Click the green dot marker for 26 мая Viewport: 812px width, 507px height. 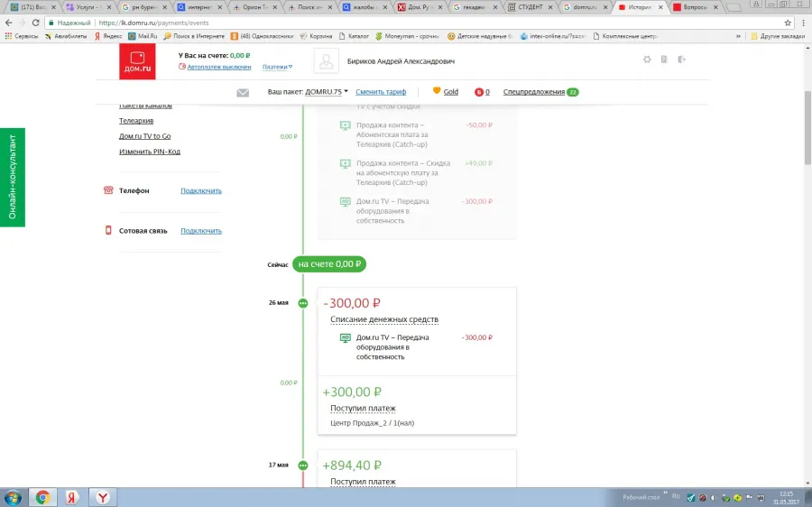(x=303, y=303)
